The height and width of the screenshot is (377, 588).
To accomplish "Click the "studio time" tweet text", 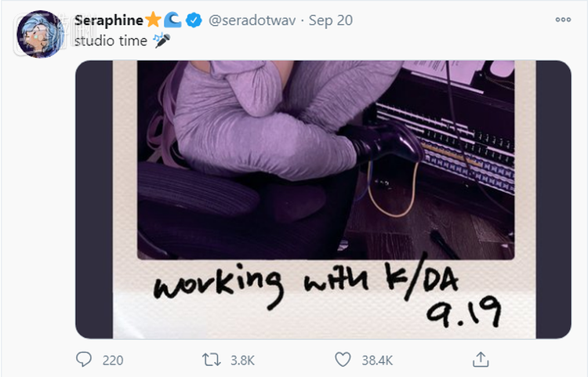I will (111, 40).
